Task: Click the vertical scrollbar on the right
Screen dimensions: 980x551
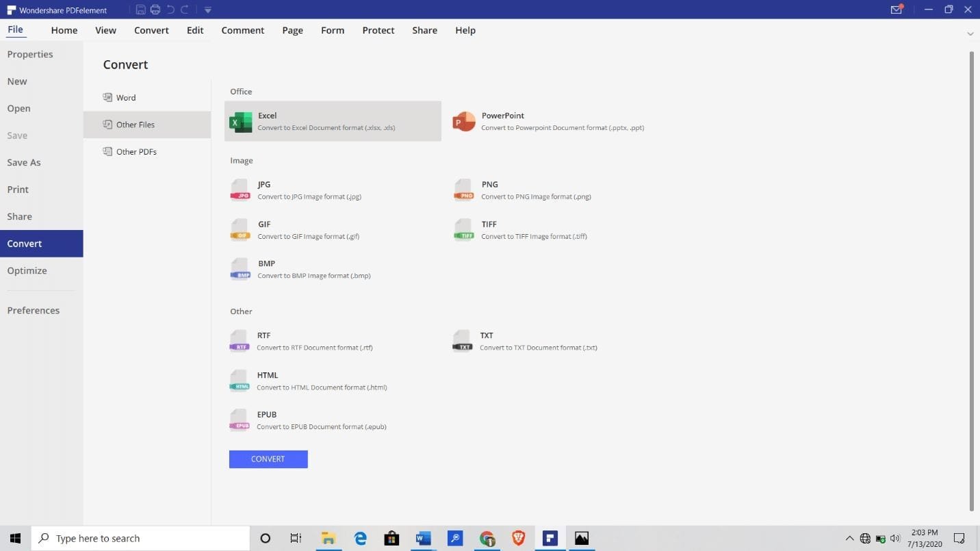Action: click(971, 274)
